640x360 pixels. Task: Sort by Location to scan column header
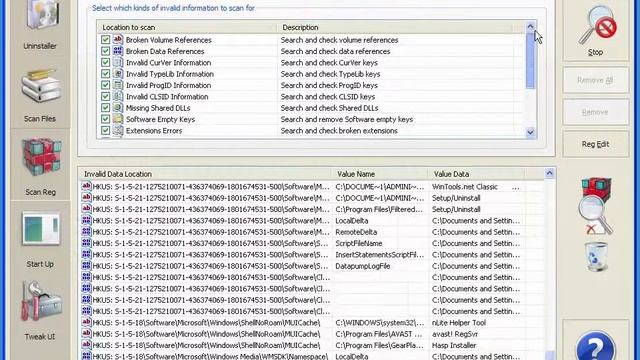(187, 27)
